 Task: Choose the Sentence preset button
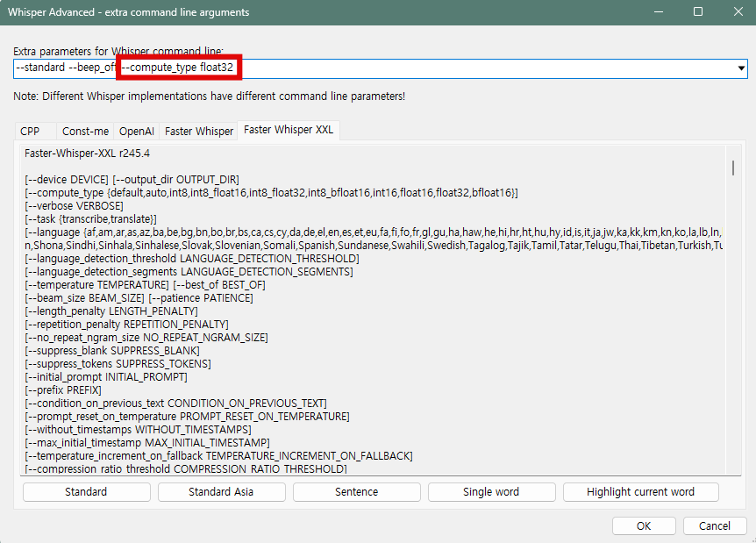tap(356, 492)
